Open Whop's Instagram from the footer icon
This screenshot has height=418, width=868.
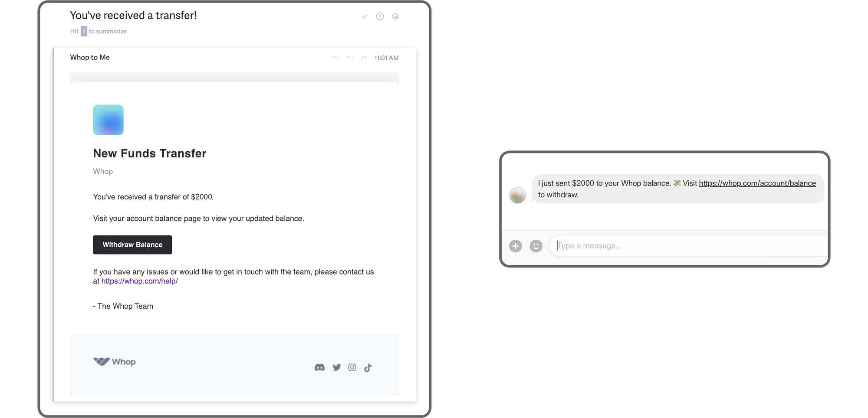click(352, 368)
